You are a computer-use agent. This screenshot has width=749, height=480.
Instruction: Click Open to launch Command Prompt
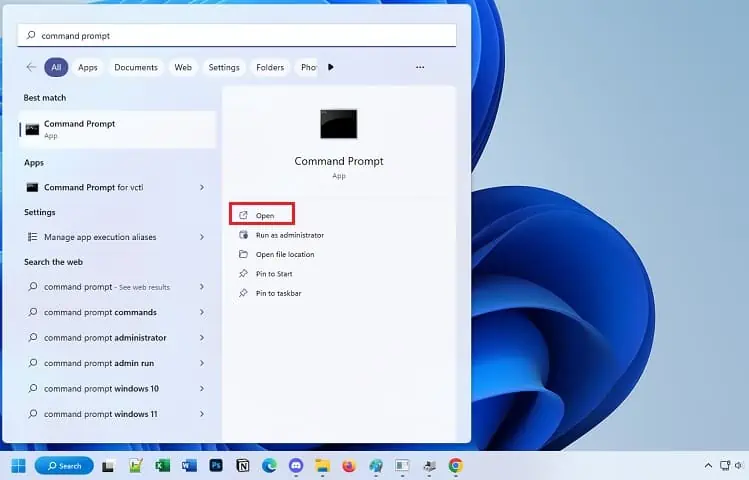262,215
